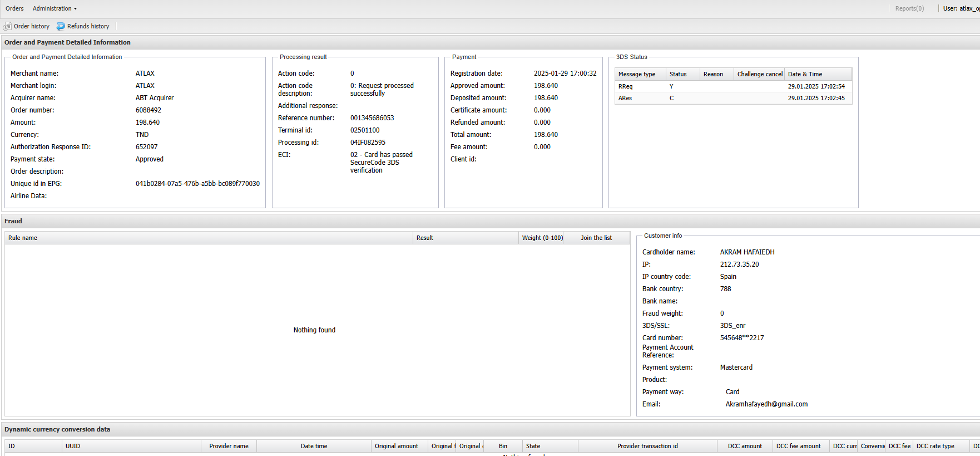This screenshot has height=456, width=980.
Task: Click the Join the list column header
Action: (596, 238)
